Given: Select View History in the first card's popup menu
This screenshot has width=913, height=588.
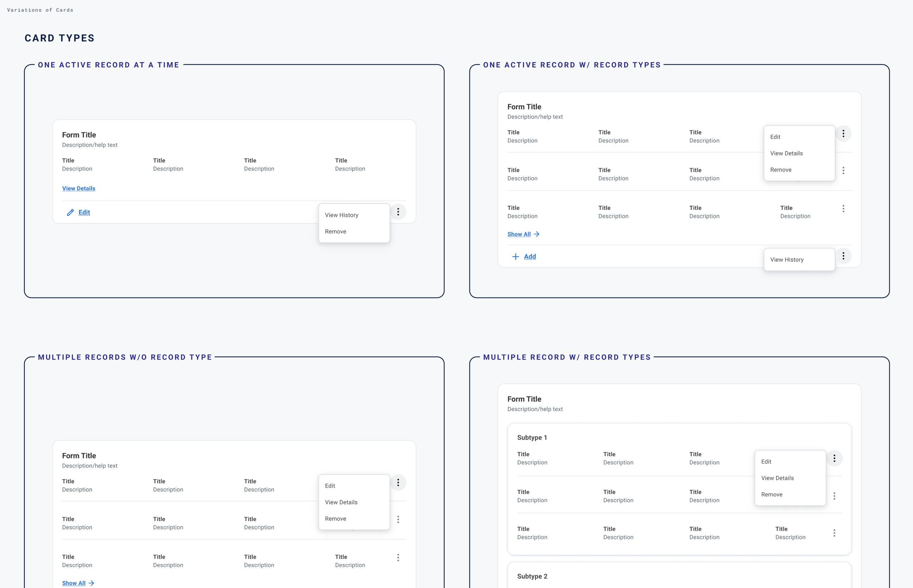Looking at the screenshot, I should (x=341, y=215).
